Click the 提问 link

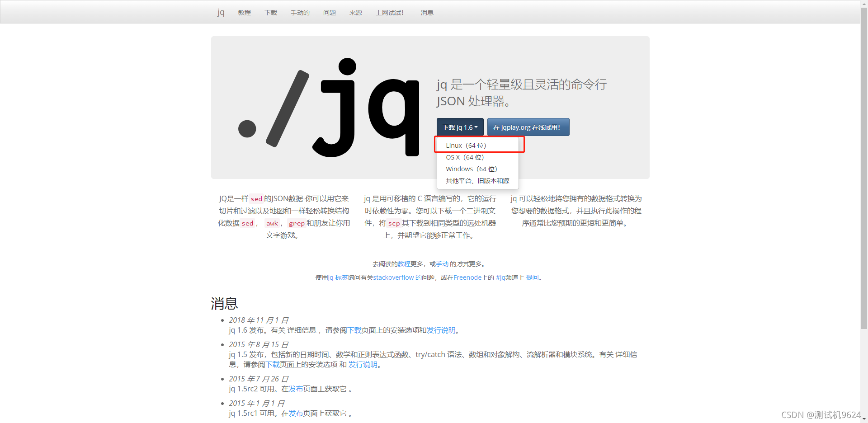tap(532, 277)
